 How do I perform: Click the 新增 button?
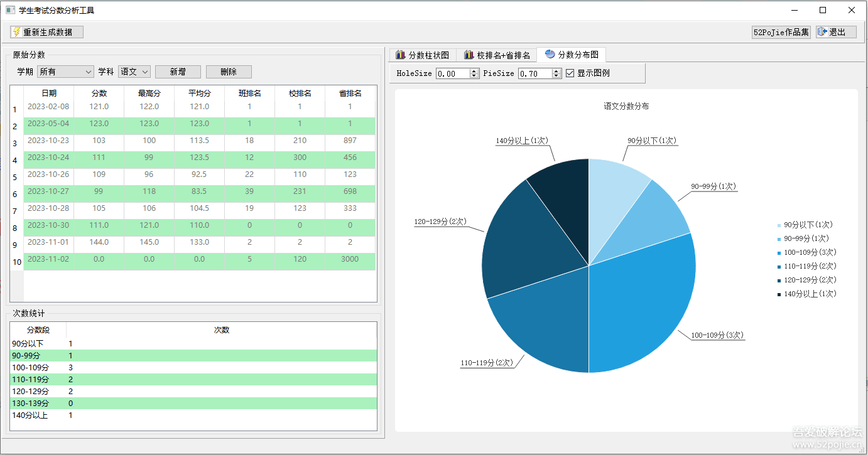(x=178, y=72)
